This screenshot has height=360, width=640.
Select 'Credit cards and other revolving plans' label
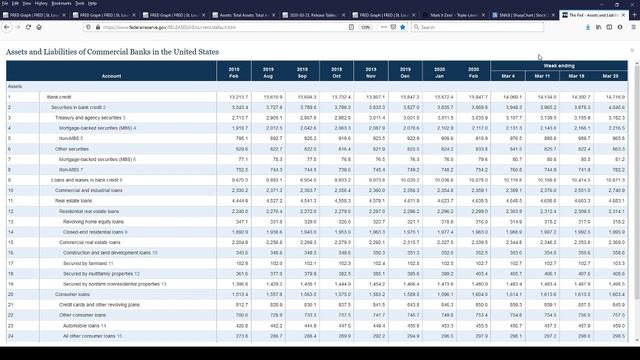(99, 305)
